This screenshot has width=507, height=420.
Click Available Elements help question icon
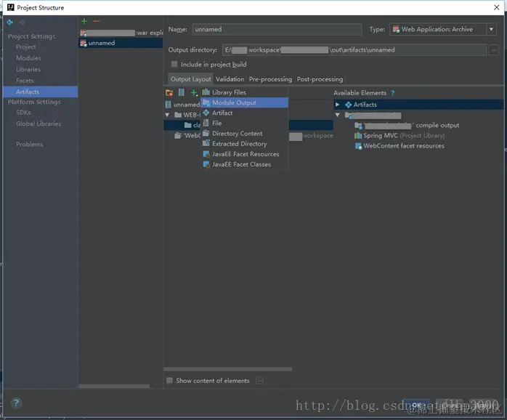[392, 93]
